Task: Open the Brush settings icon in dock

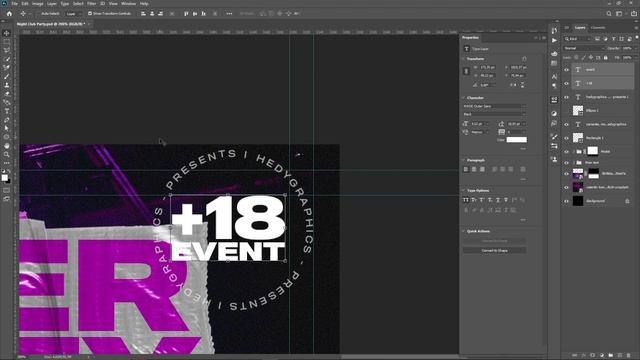Action: [554, 137]
